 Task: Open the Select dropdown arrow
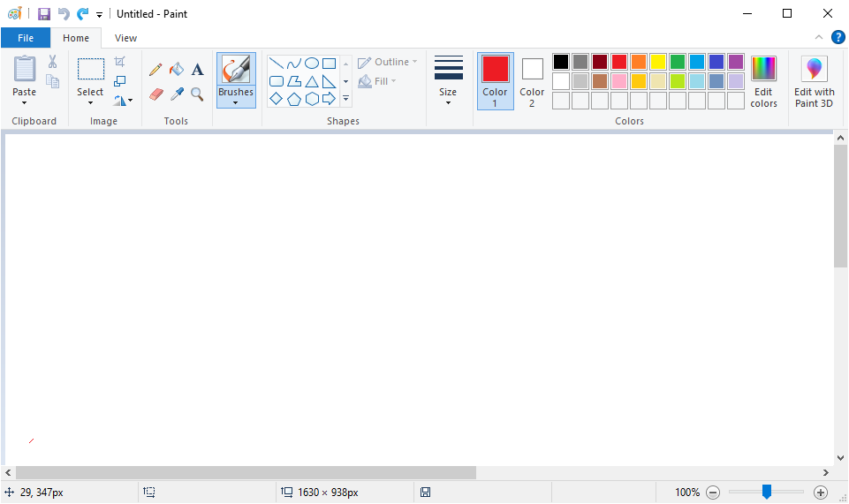(90, 102)
